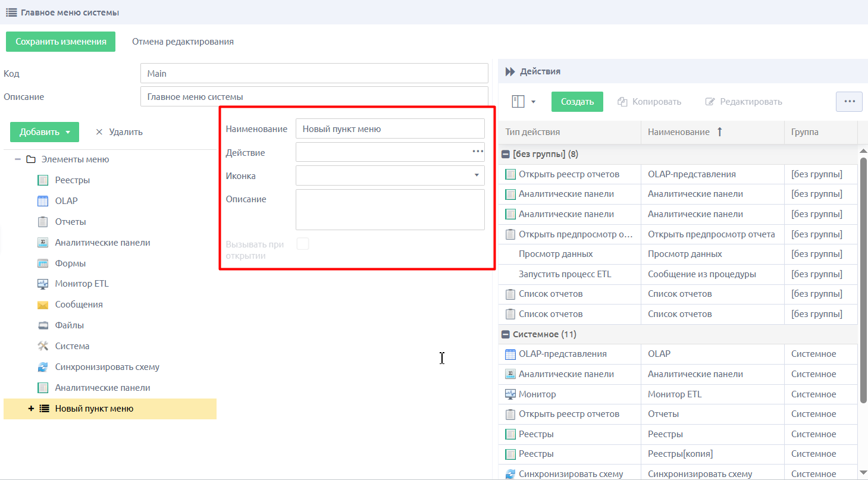This screenshot has width=868, height=480.
Task: Collapse the Элементы меню tree node
Action: point(18,159)
